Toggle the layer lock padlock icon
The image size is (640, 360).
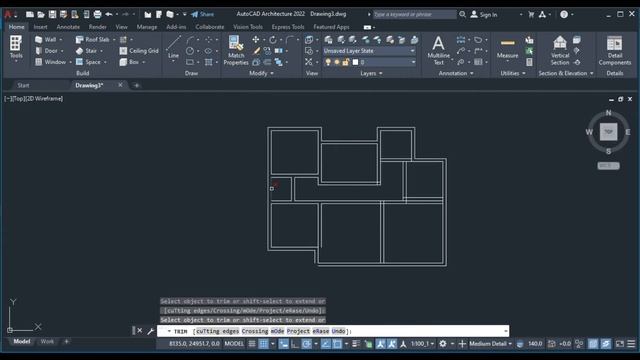346,62
